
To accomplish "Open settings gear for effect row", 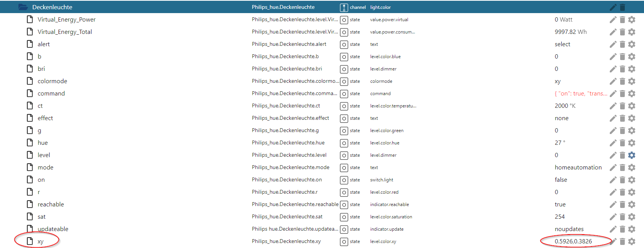I will point(632,118).
